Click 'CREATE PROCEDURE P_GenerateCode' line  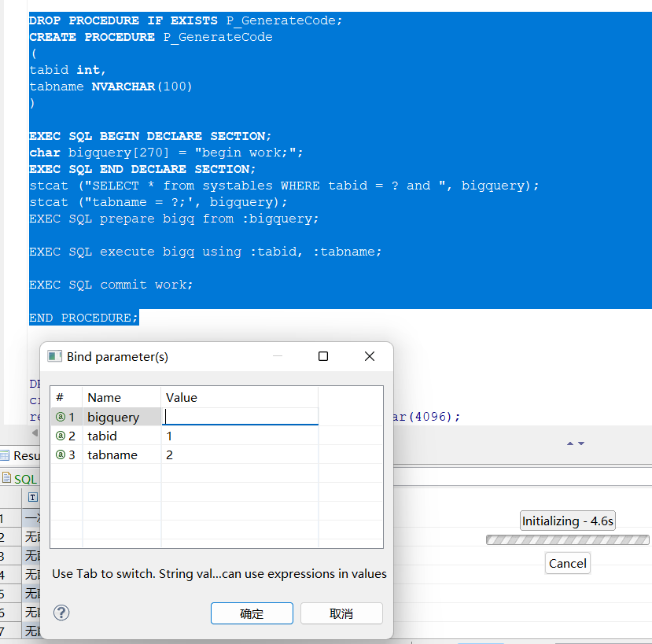[151, 37]
